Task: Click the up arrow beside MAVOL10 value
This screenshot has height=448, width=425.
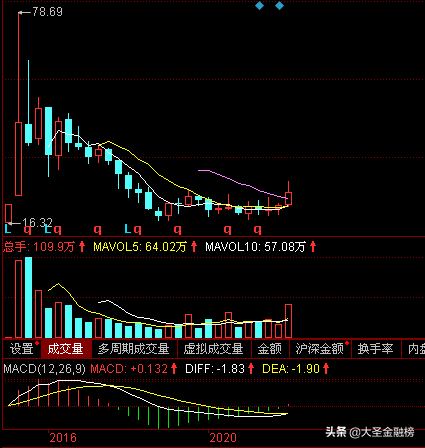Action: [x=313, y=247]
